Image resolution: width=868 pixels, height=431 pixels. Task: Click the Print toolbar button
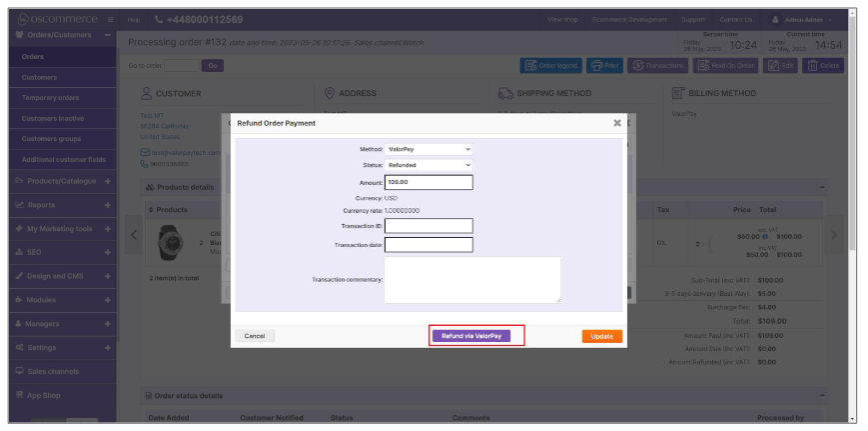604,65
